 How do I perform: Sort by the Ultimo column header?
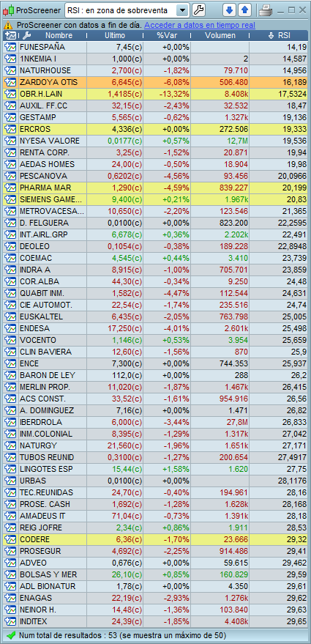[x=115, y=36]
